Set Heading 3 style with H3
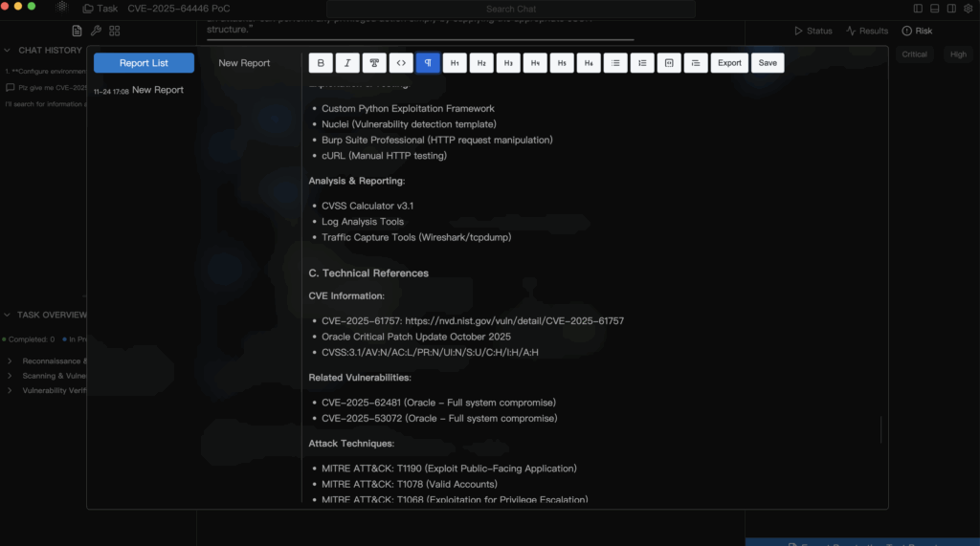 (508, 63)
